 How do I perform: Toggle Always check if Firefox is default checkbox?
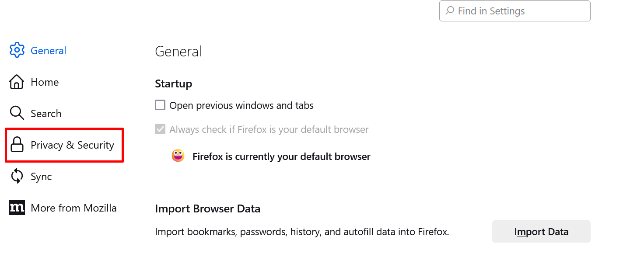(x=160, y=129)
